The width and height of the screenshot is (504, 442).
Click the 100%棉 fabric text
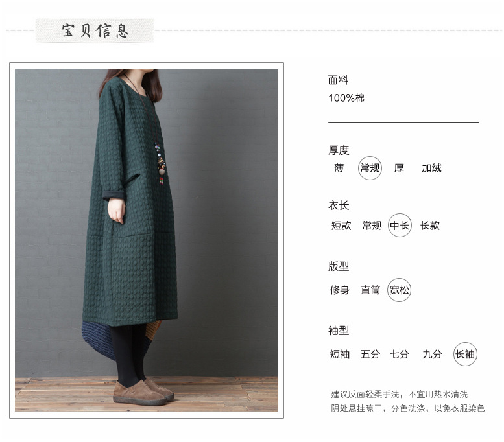(x=346, y=98)
